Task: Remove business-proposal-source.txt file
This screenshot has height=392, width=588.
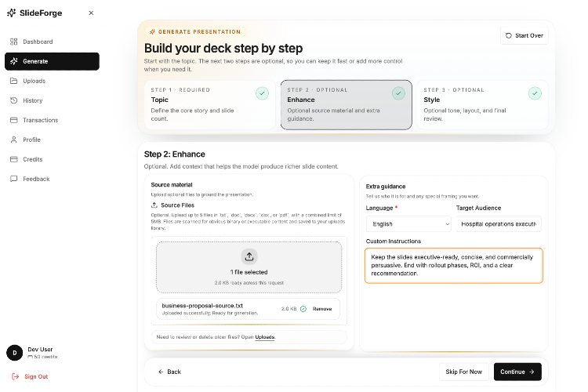Action: (322, 309)
